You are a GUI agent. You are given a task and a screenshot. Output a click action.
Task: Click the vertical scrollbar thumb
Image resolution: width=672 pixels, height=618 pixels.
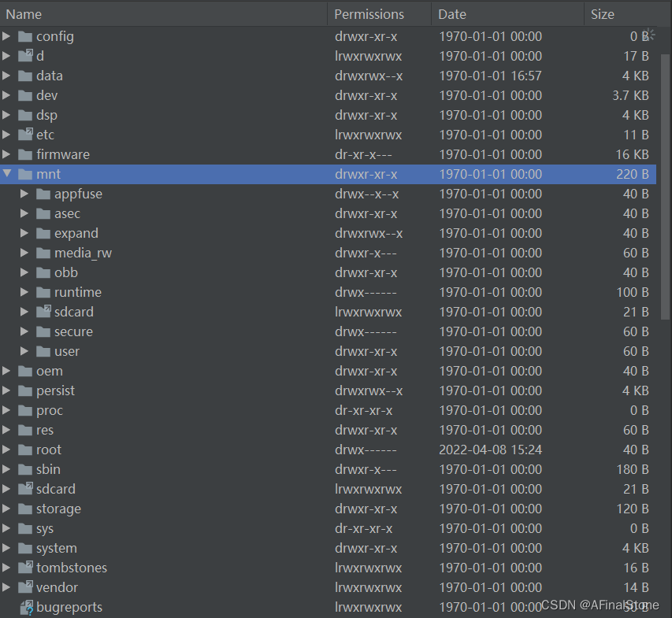tap(665, 187)
